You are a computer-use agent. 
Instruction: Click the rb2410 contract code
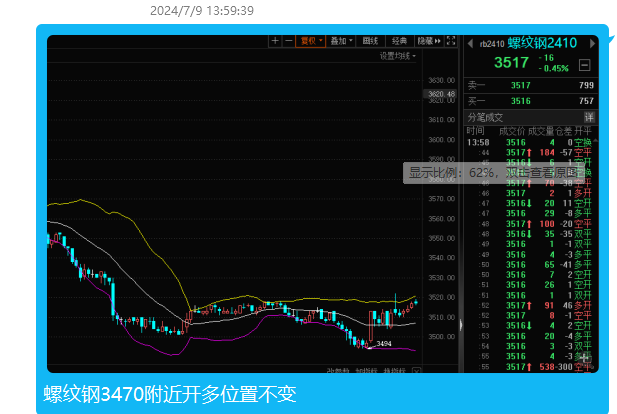coord(492,44)
